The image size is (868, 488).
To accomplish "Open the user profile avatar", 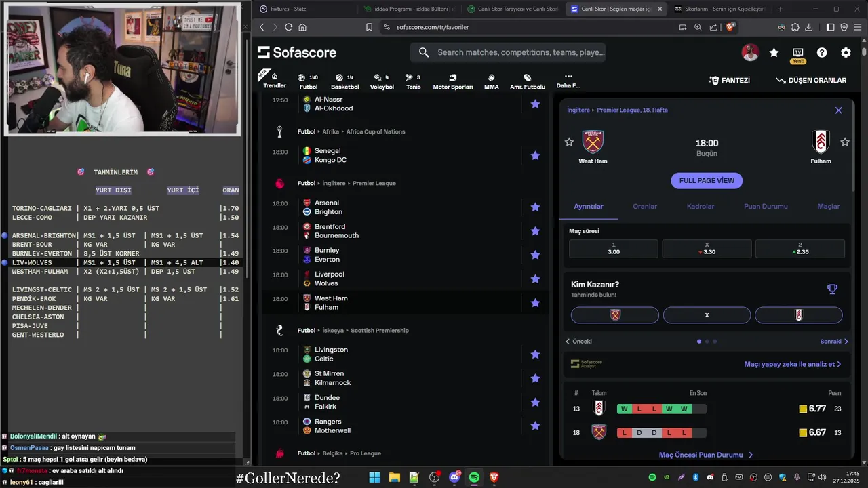I will (x=750, y=53).
